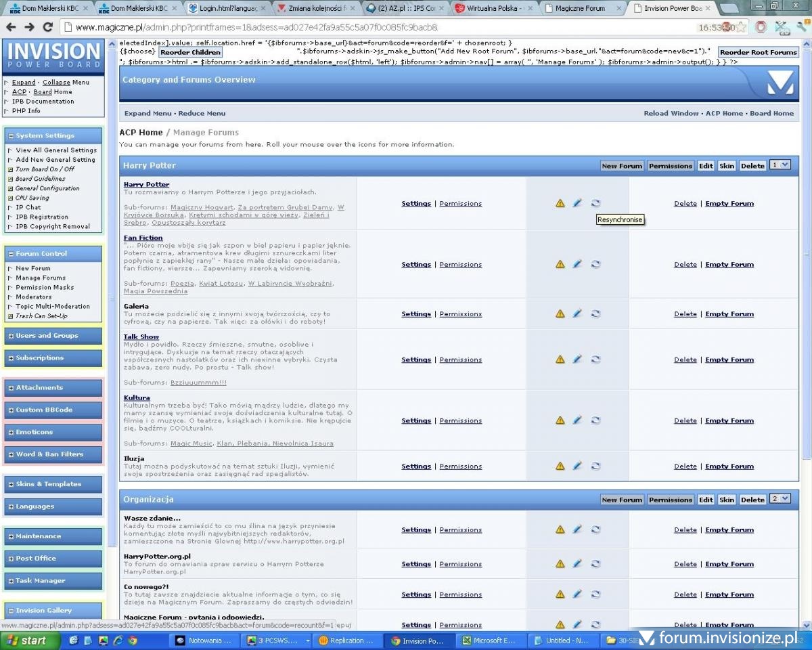Open the Windows start menu
Image resolution: width=812 pixels, height=650 pixels.
25,641
